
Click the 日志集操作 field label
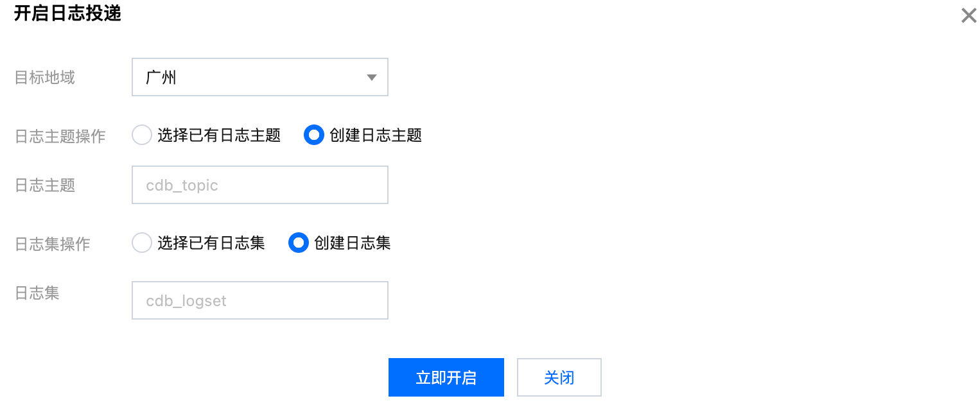tap(53, 244)
